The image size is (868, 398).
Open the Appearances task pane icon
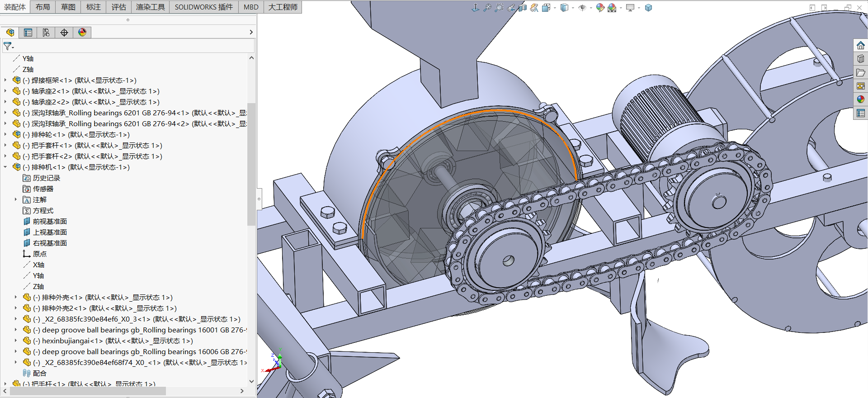click(860, 99)
